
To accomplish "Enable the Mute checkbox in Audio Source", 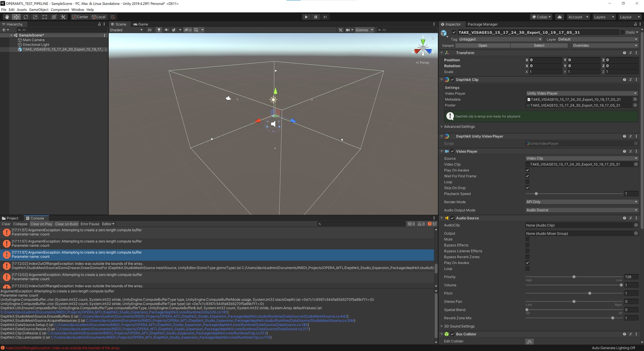I will 527,239.
